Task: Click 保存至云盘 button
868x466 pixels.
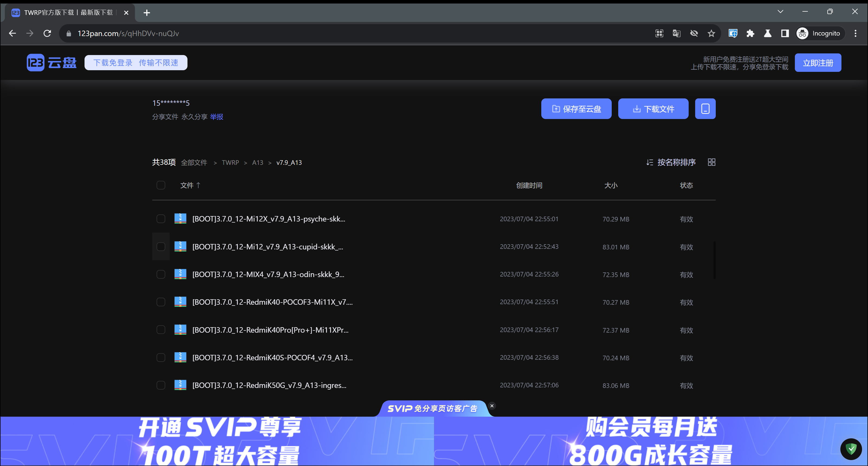Action: 576,109
